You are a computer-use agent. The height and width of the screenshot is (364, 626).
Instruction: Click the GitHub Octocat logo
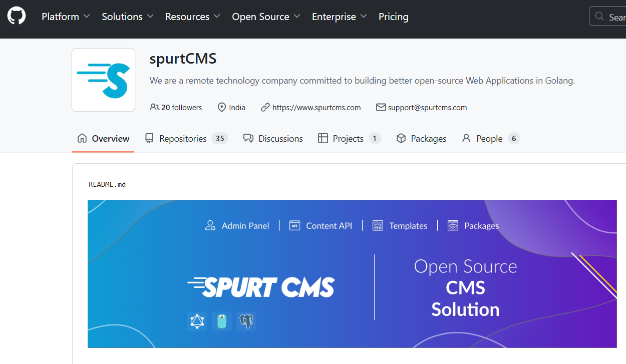(16, 16)
